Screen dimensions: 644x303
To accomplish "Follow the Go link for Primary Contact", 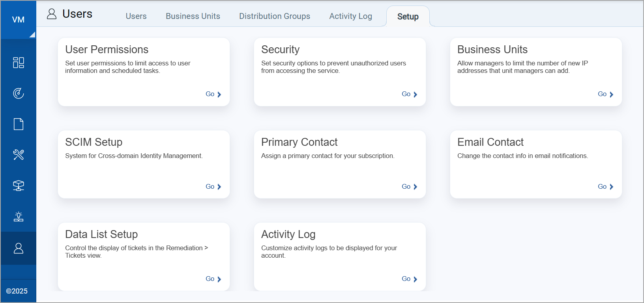I will point(409,187).
